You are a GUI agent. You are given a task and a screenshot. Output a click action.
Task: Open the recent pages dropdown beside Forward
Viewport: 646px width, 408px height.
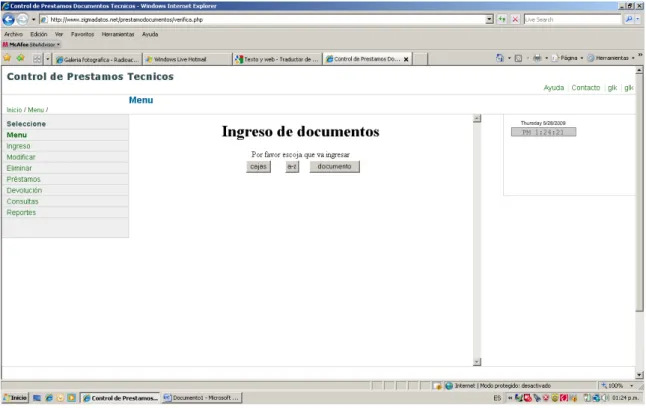[x=34, y=19]
